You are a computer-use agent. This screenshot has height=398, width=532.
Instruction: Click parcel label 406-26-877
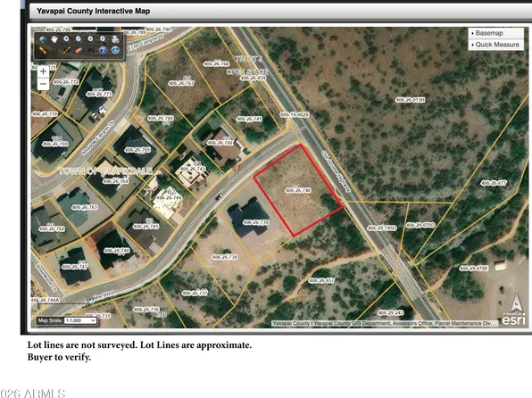point(494,183)
